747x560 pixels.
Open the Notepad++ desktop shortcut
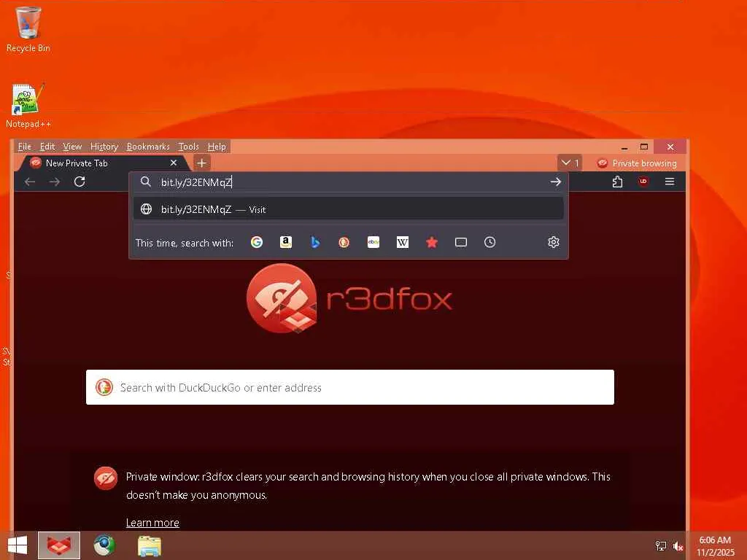tap(28, 106)
